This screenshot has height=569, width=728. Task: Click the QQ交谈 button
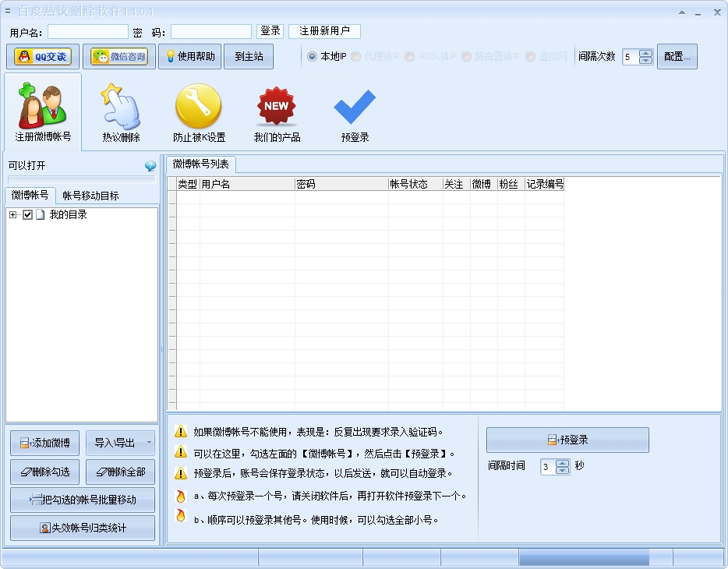[43, 57]
